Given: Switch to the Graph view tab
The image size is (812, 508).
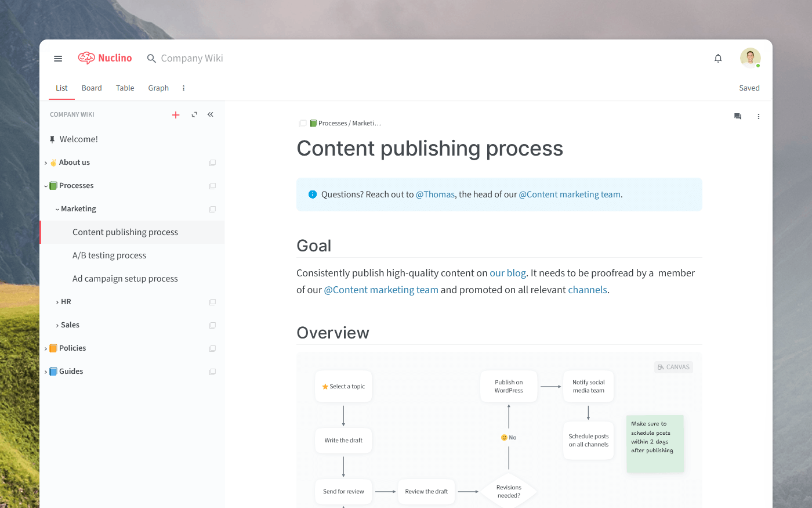Looking at the screenshot, I should click(x=158, y=88).
